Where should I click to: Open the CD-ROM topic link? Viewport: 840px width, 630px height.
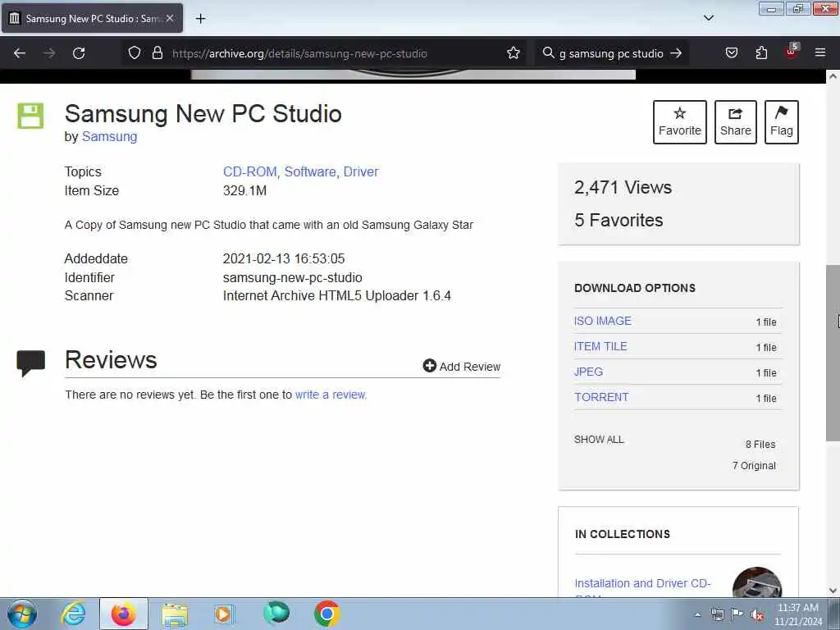(249, 172)
